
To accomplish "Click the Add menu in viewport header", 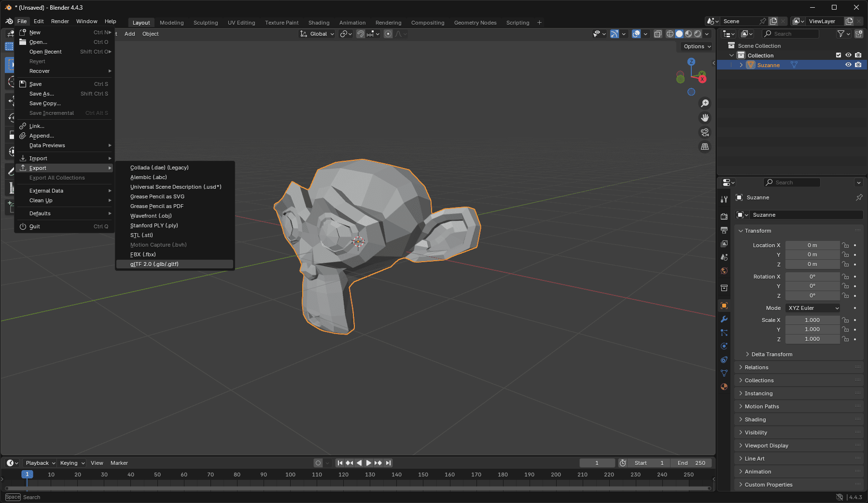I will (x=129, y=34).
